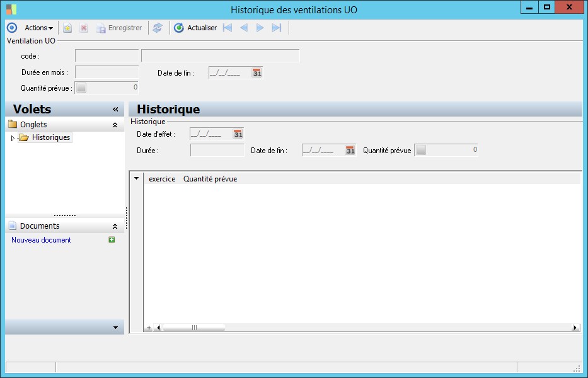Click the Actualiser button

pyautogui.click(x=195, y=28)
